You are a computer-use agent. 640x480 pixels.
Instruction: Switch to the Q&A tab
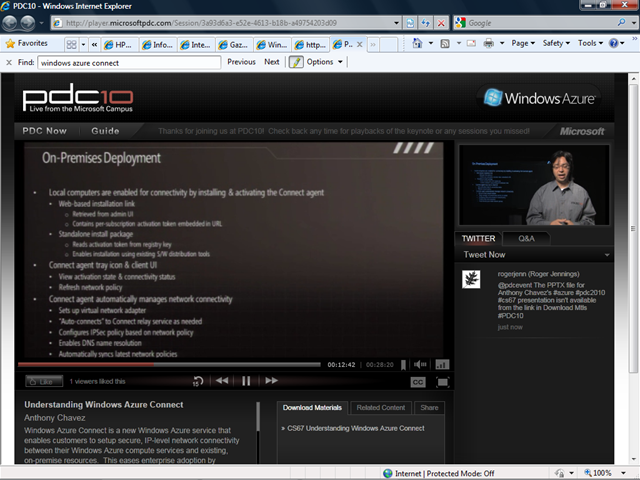[525, 239]
